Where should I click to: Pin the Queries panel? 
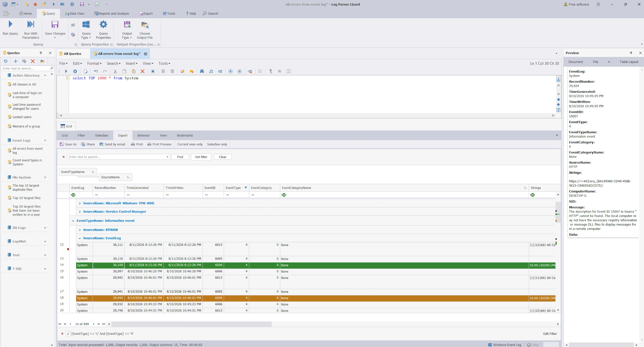[x=41, y=53]
